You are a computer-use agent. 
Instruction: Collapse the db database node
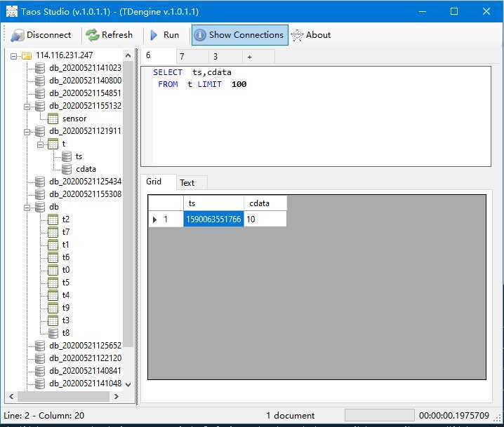click(x=27, y=208)
